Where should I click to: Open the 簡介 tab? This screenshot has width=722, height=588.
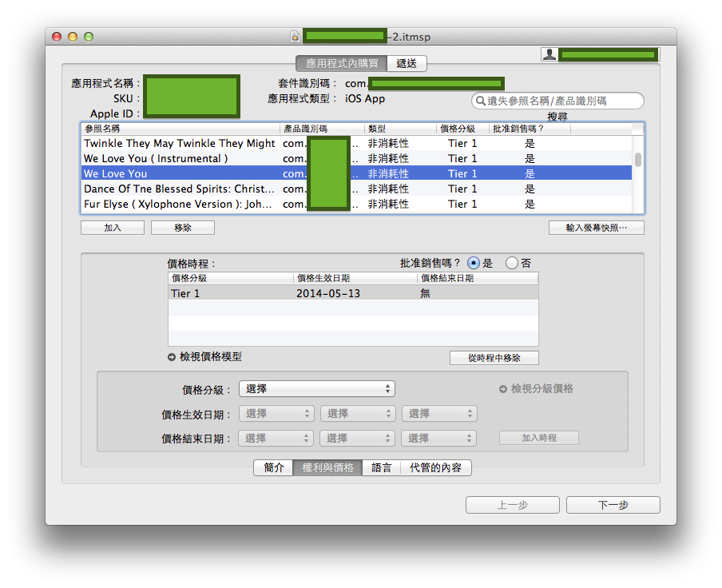point(273,468)
